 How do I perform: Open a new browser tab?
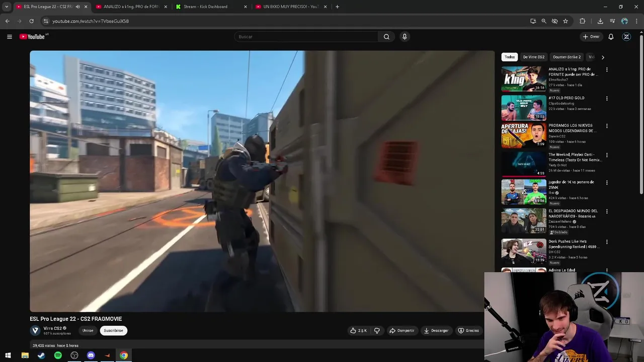pyautogui.click(x=337, y=7)
